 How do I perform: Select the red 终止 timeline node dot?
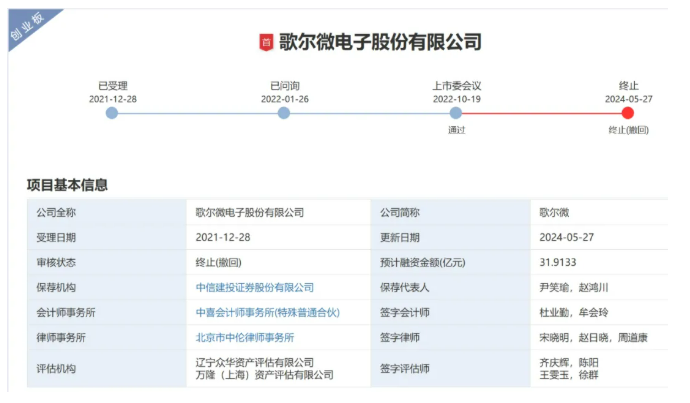(x=628, y=113)
